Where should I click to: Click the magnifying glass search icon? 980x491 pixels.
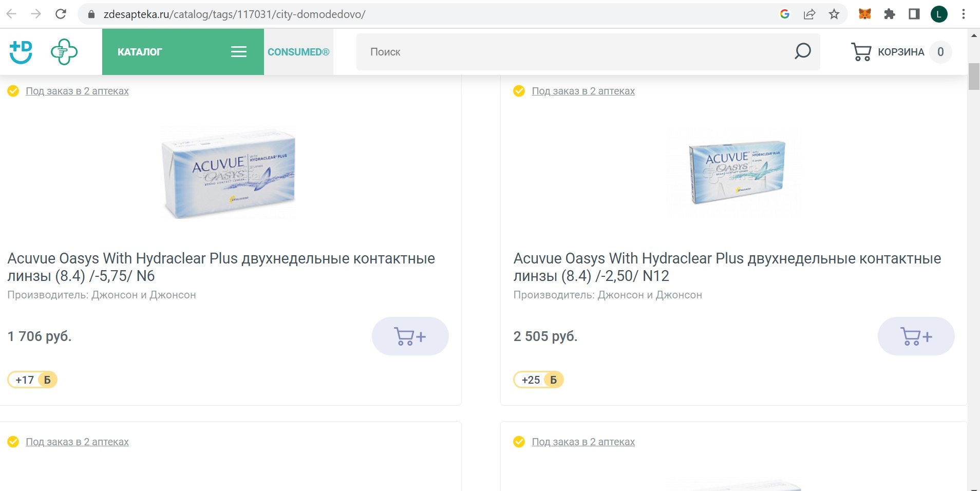pos(803,51)
